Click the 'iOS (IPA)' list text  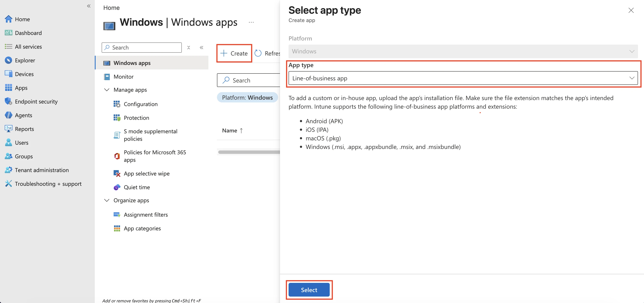pyautogui.click(x=317, y=130)
